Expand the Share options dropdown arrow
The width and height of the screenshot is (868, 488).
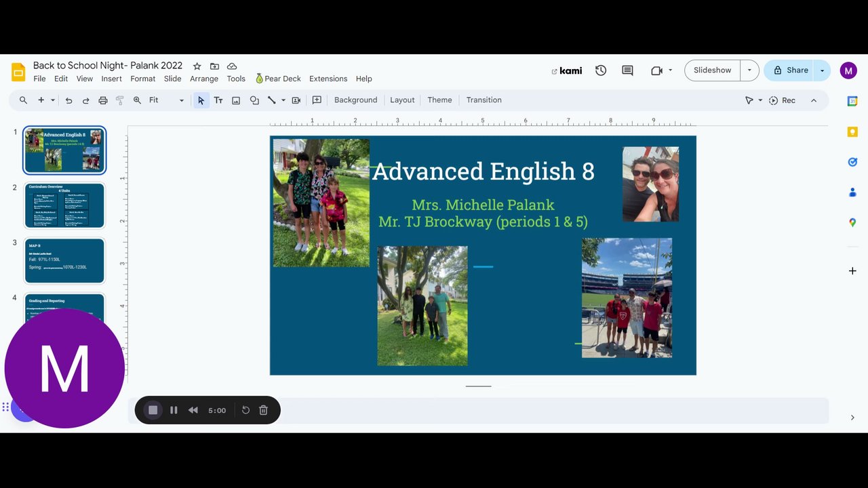coord(822,70)
